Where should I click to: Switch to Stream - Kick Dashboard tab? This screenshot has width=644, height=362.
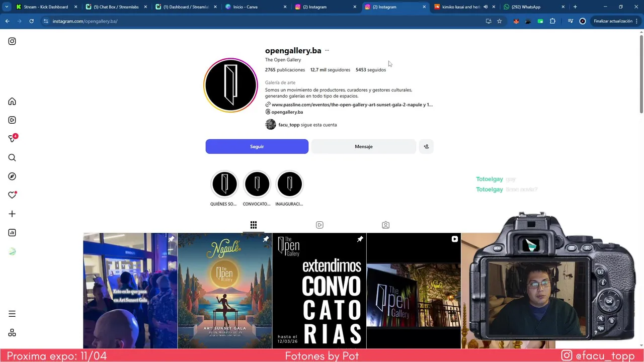pos(46,7)
